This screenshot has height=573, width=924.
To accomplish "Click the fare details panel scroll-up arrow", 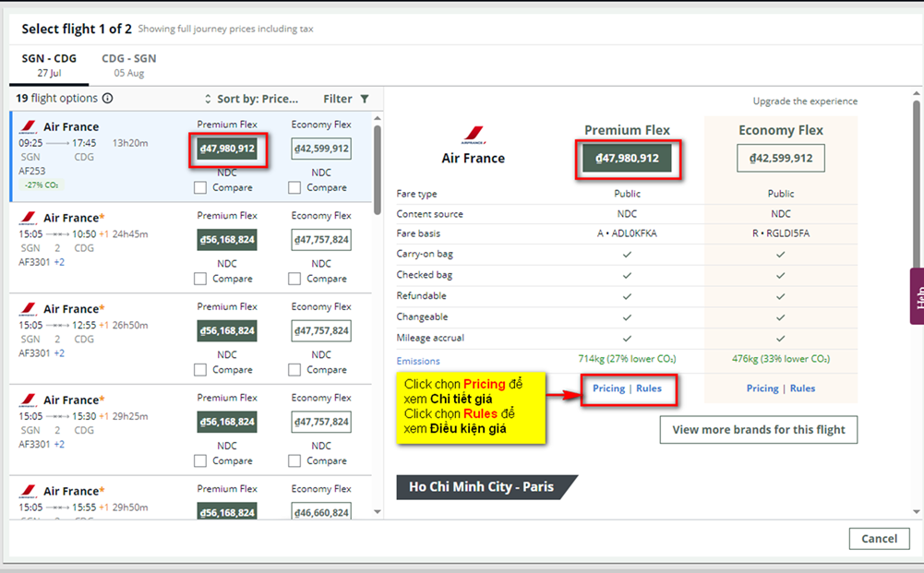I will click(x=917, y=93).
